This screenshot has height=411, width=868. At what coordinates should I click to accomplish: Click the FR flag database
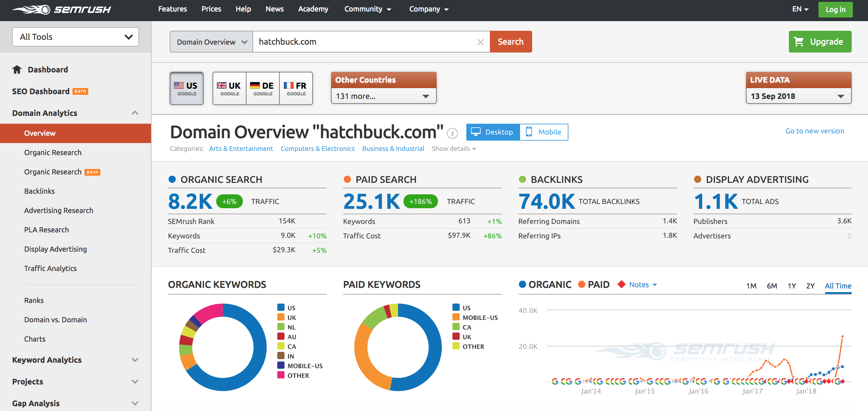[x=296, y=88]
